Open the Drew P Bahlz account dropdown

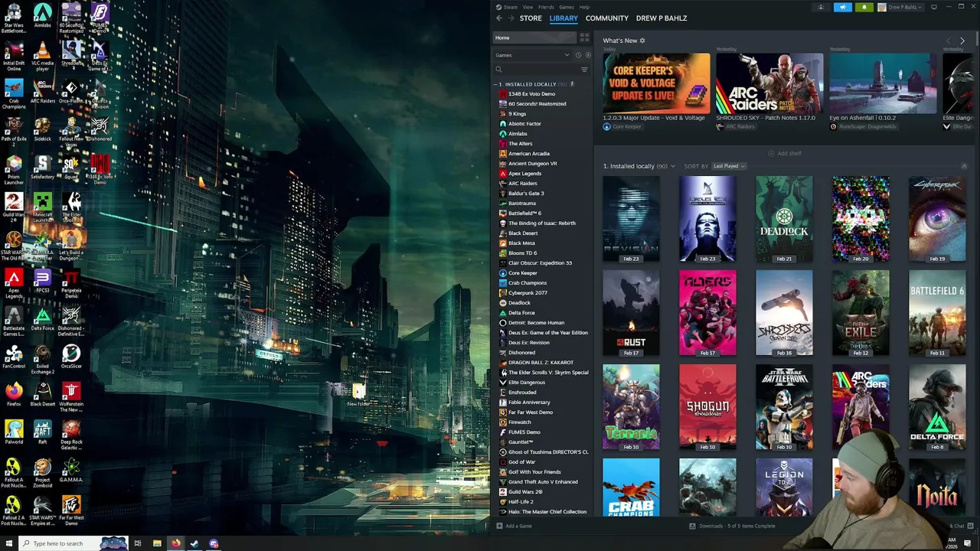tap(902, 7)
